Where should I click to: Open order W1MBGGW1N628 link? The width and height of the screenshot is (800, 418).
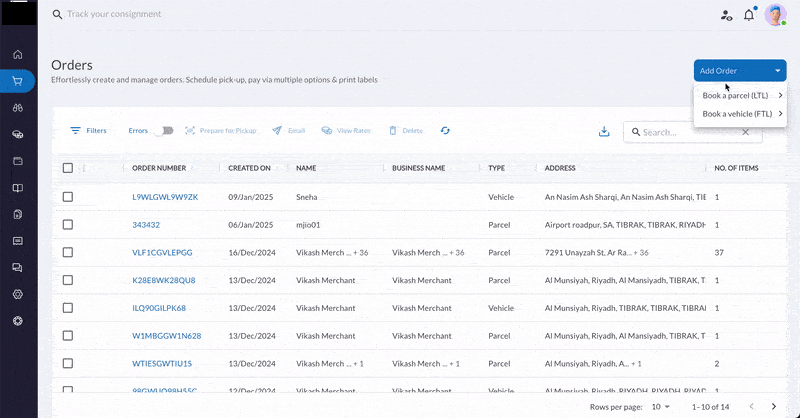pos(166,336)
